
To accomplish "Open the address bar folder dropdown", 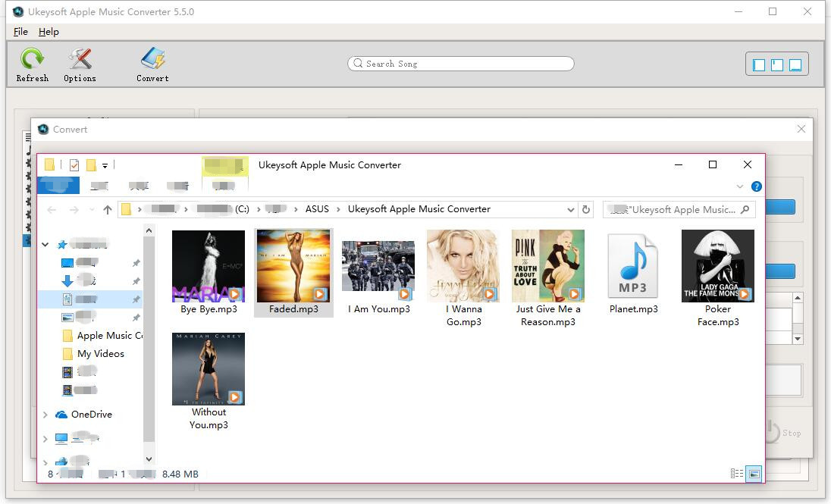I will coord(572,209).
